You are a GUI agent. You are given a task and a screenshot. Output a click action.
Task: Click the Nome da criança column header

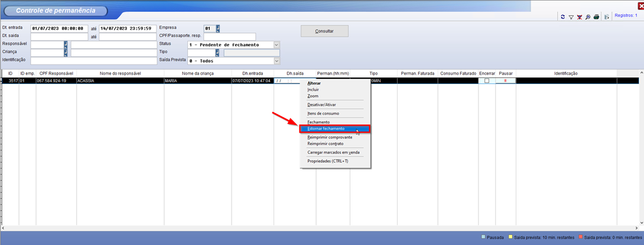(x=197, y=73)
